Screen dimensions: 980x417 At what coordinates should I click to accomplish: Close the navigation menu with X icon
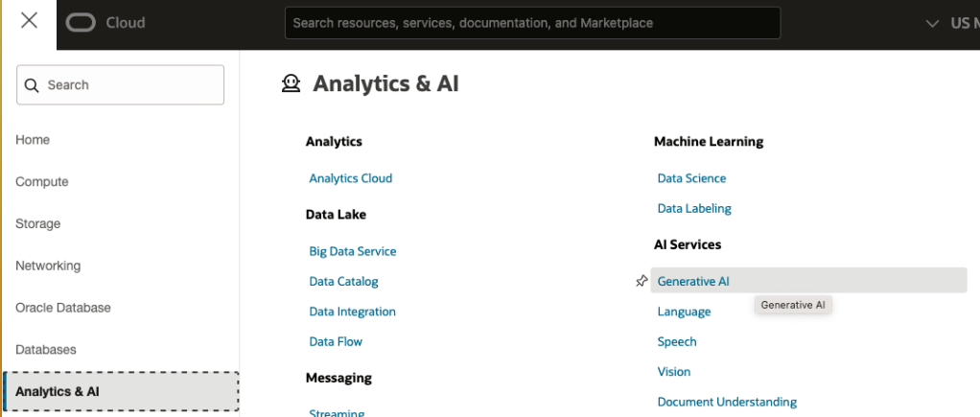[29, 21]
